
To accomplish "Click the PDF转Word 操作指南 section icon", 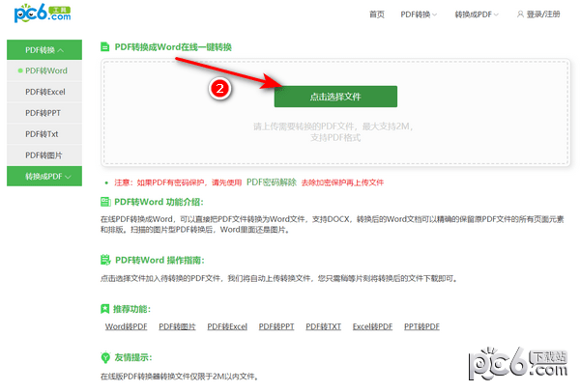I will pos(105,260).
